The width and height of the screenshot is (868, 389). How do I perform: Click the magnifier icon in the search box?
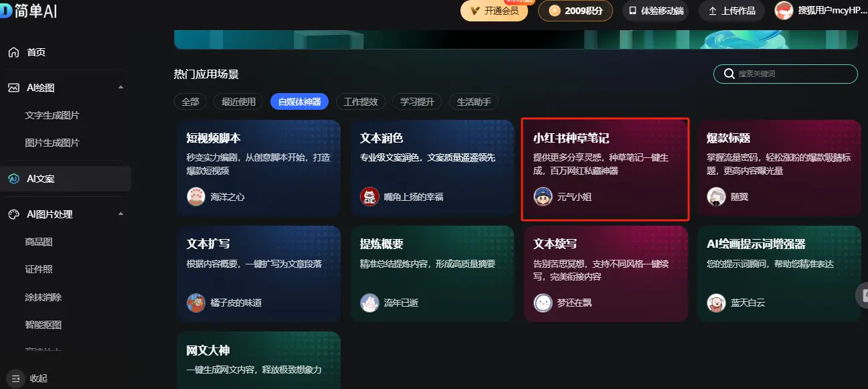coord(729,74)
